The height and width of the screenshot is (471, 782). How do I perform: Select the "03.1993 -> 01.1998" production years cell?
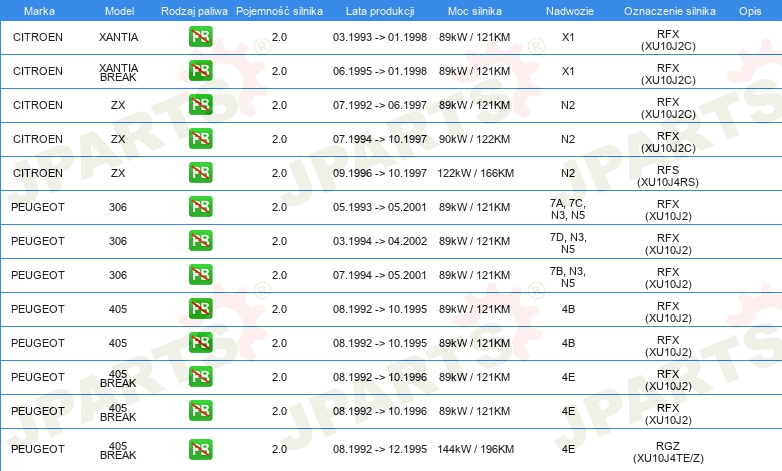click(x=380, y=37)
